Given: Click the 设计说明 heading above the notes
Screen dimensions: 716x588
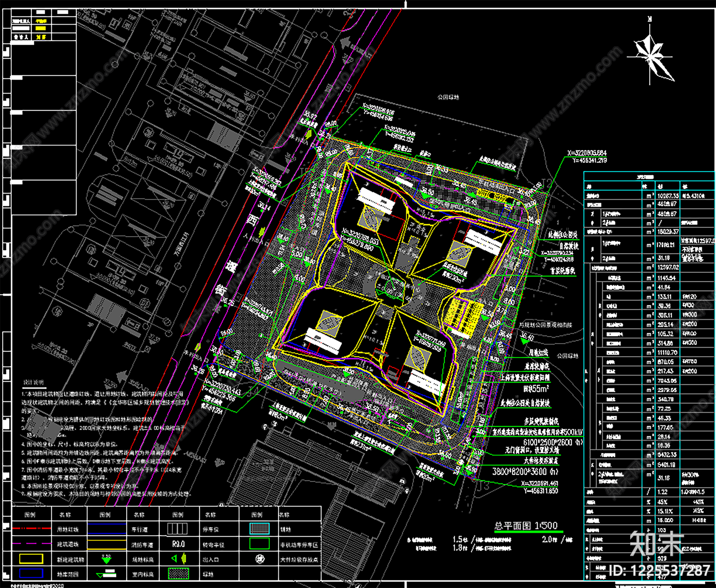Looking at the screenshot, I should pos(33,382).
